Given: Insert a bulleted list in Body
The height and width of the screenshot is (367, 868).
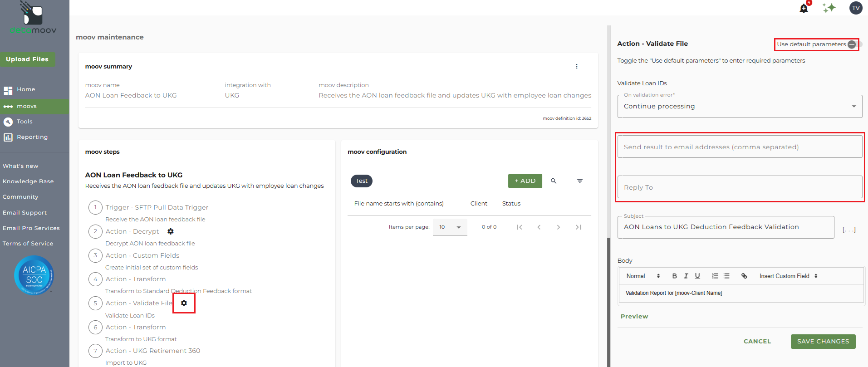Looking at the screenshot, I should pyautogui.click(x=726, y=276).
